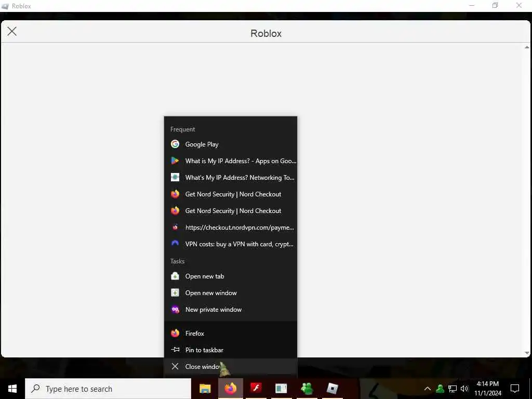Click the taskbar search box

pyautogui.click(x=108, y=389)
